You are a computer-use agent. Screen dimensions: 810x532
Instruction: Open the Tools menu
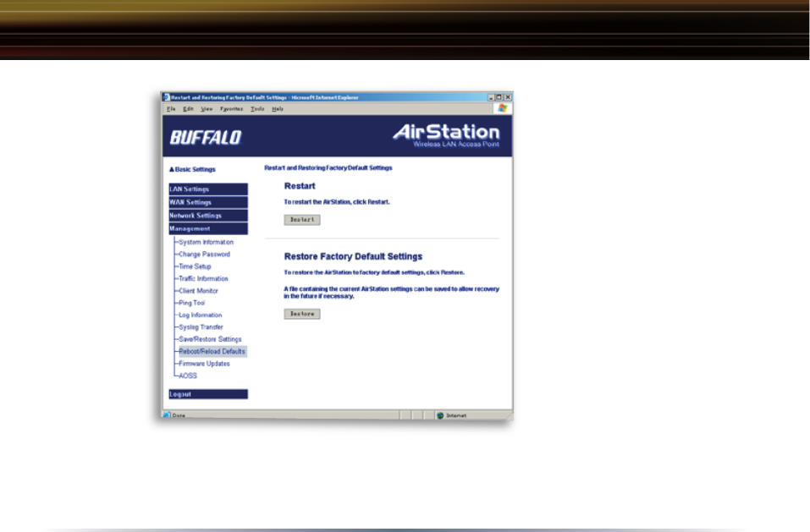pos(257,109)
